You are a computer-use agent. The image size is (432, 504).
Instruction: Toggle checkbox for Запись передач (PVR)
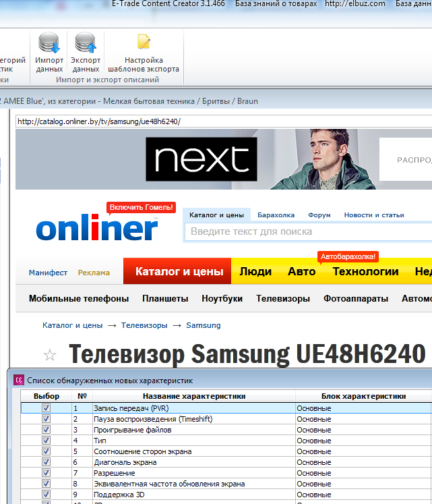(x=46, y=408)
